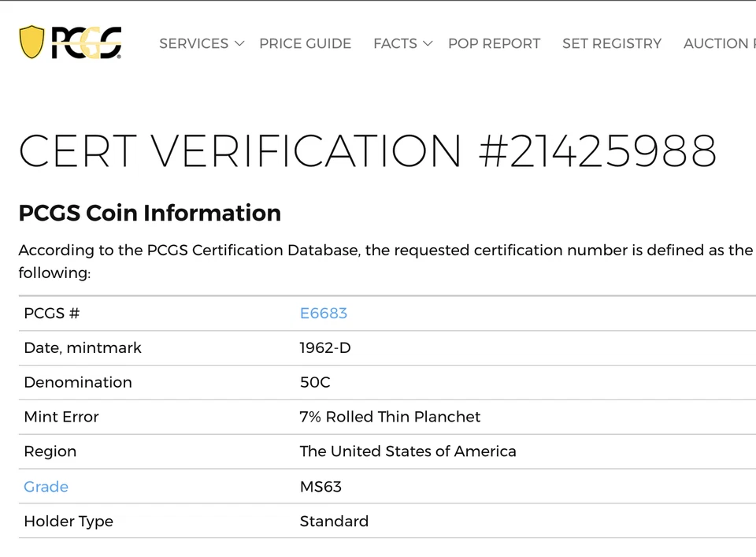
Task: Click the PCGS gold shield logo icon
Action: tap(31, 43)
